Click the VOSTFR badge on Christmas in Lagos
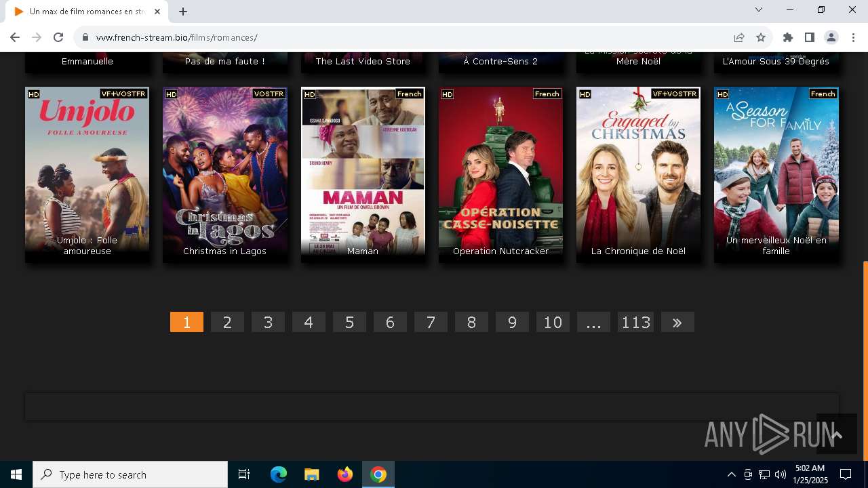The height and width of the screenshot is (488, 868). tap(269, 94)
